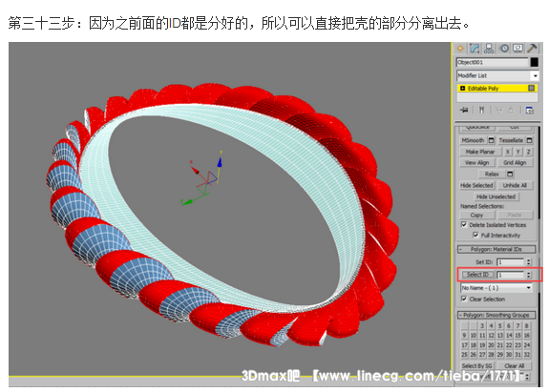Click the Grid Align button
548x392 pixels.
coord(515,163)
